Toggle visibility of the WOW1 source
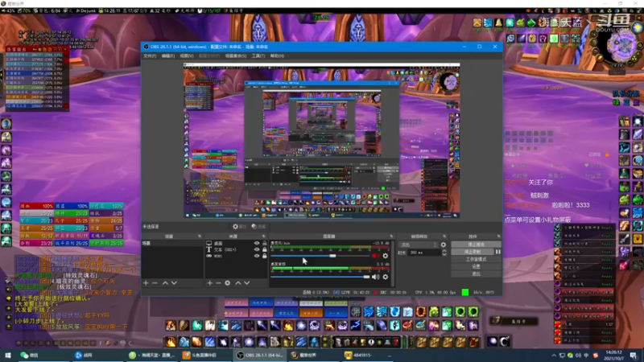Screen dimensions: 644x362 point(257,256)
